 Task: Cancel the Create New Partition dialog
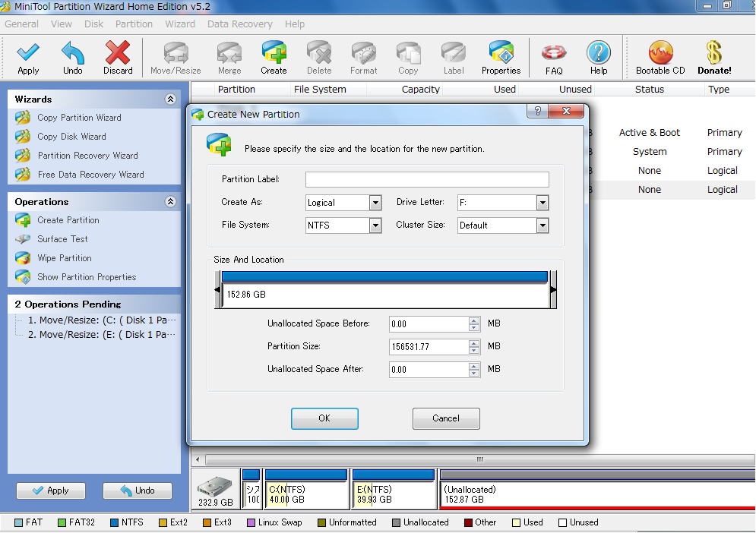point(446,418)
